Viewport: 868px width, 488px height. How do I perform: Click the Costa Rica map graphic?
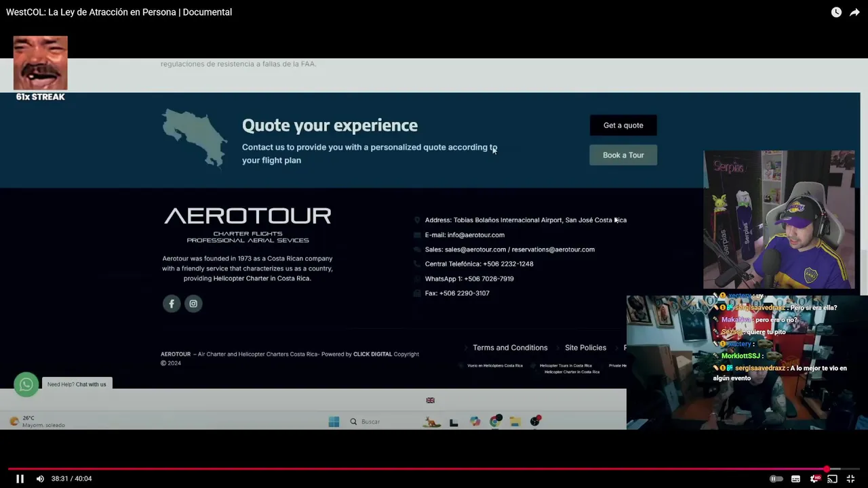[195, 138]
